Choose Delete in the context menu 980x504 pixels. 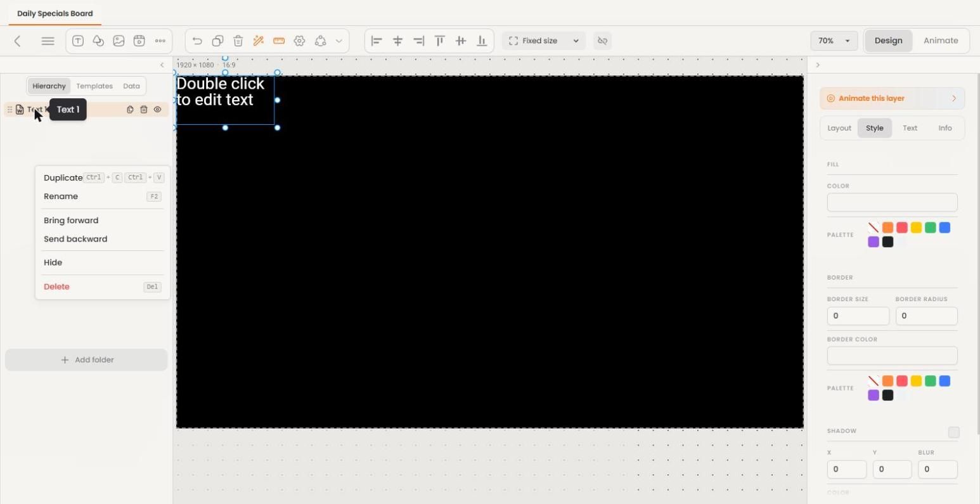click(103, 287)
